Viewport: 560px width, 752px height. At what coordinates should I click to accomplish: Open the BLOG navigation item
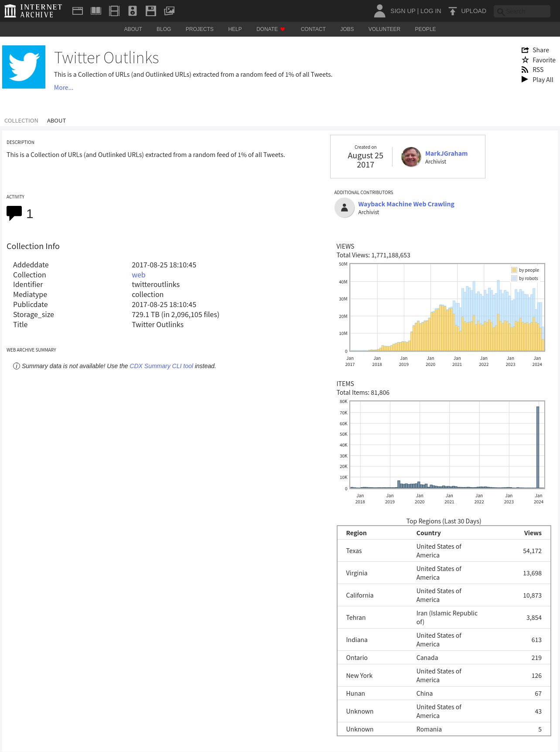164,29
